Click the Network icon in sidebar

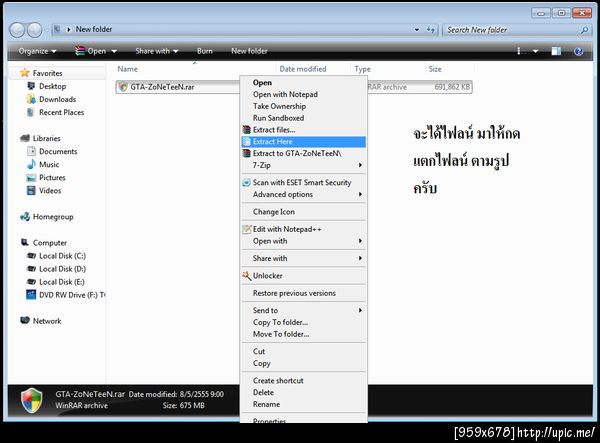tap(25, 320)
